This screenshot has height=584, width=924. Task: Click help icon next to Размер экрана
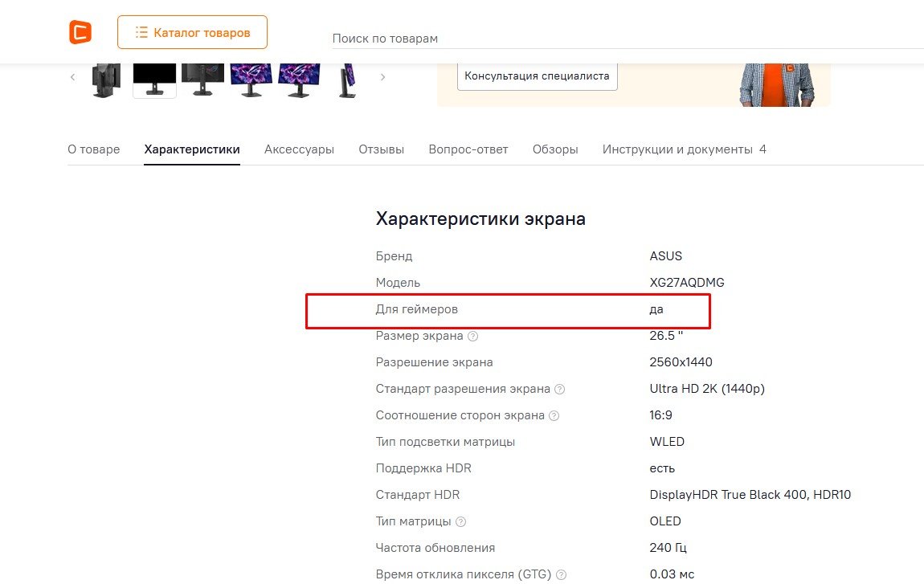(472, 337)
